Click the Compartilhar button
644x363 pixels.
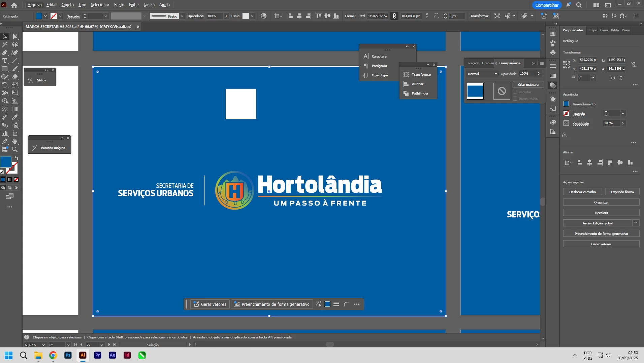[547, 5]
